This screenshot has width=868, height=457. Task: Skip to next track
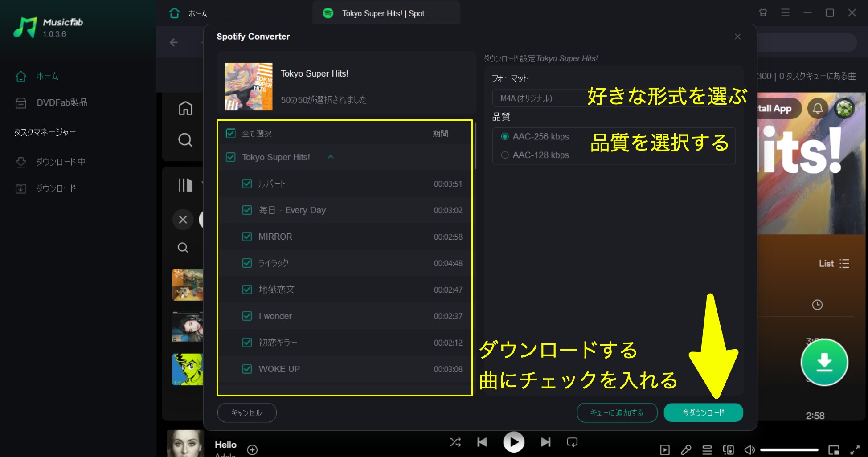pyautogui.click(x=545, y=442)
